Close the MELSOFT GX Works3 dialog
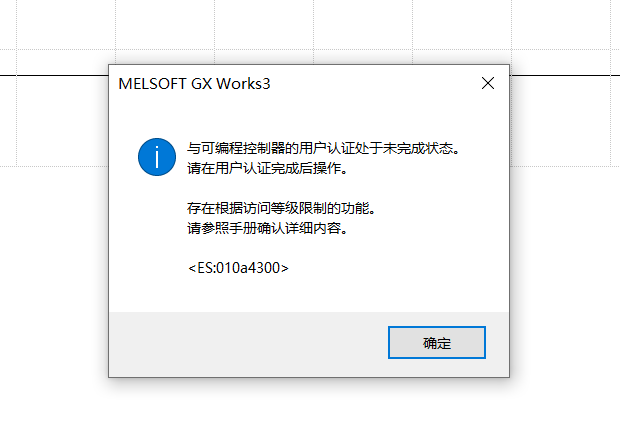Viewport: 620px width, 447px height. click(x=488, y=83)
